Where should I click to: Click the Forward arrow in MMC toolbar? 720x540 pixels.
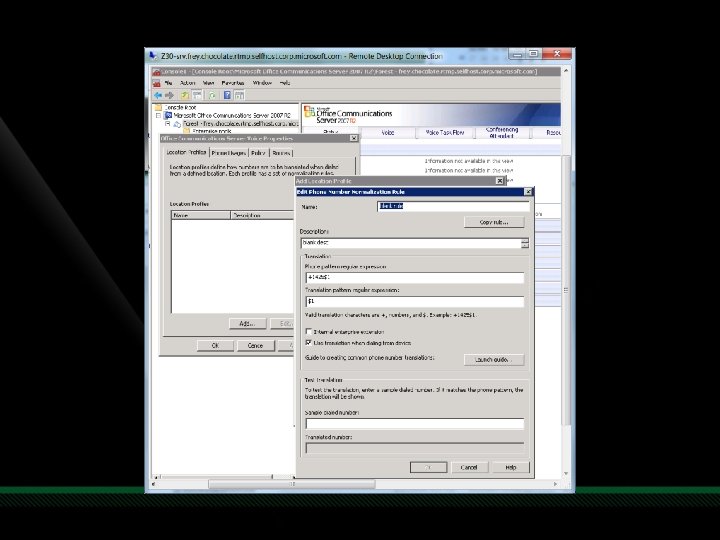coord(169,96)
